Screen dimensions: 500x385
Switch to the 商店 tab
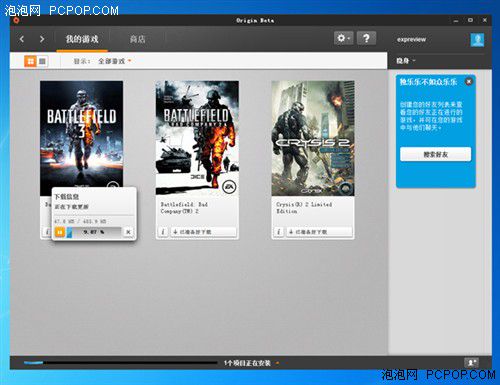(x=137, y=39)
